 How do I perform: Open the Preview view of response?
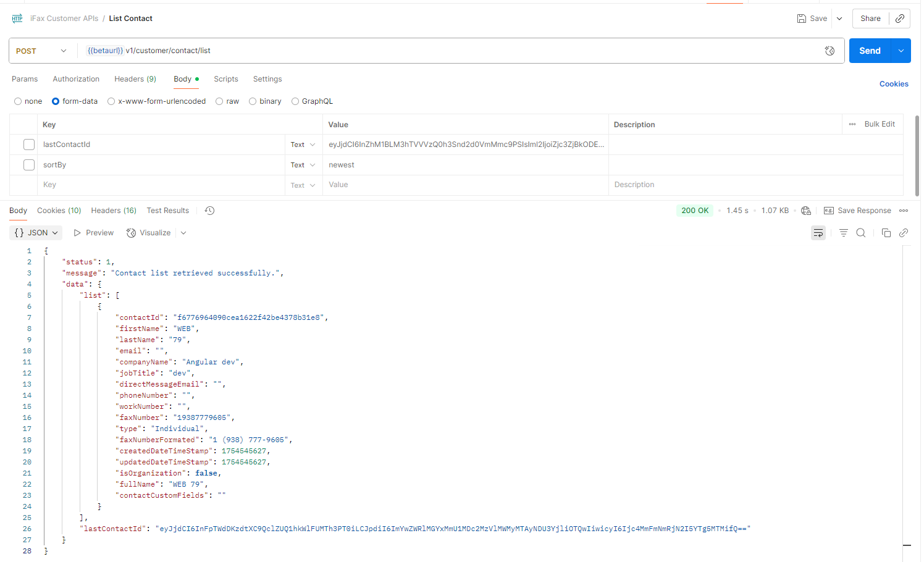93,233
